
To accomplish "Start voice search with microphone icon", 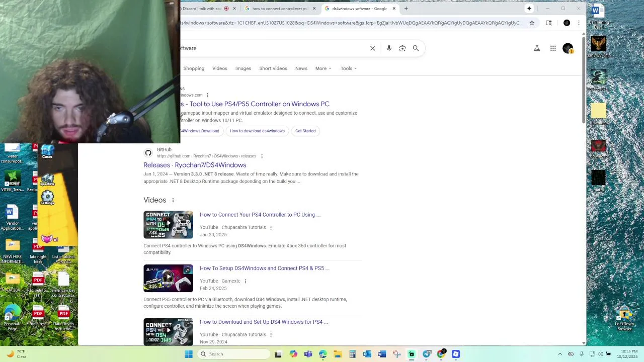I will pos(389,48).
